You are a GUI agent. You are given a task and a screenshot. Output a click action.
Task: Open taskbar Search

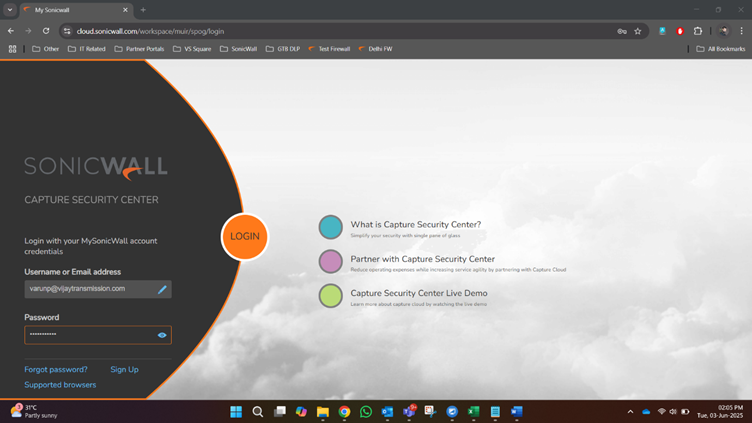pyautogui.click(x=258, y=411)
